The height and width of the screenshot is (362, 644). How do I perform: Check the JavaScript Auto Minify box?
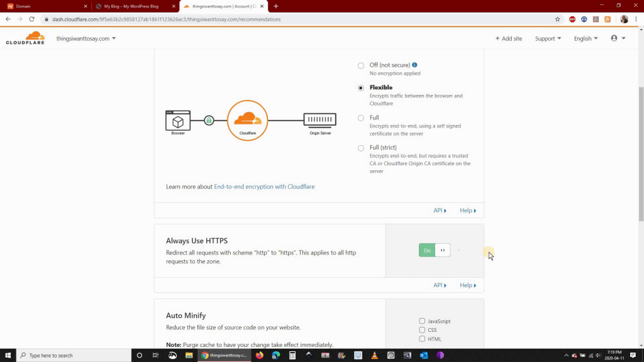[422, 321]
